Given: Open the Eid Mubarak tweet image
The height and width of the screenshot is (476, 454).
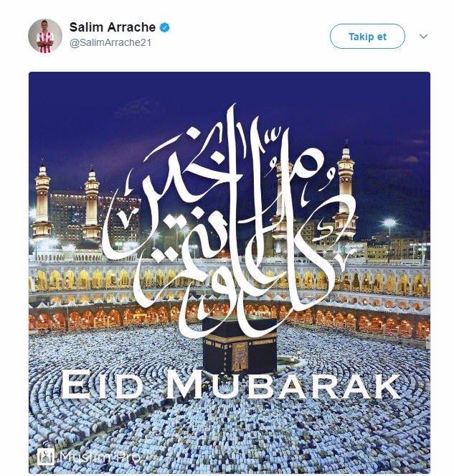Looking at the screenshot, I should (230, 273).
